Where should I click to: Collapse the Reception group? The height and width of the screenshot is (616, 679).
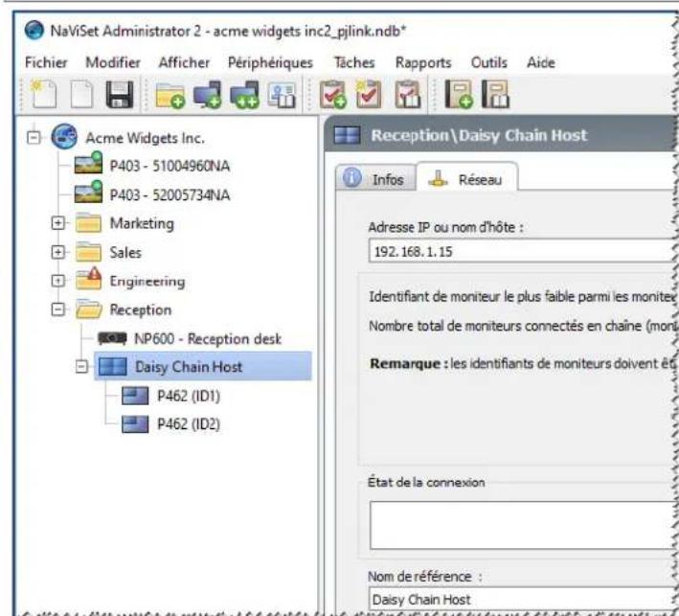tap(58, 309)
